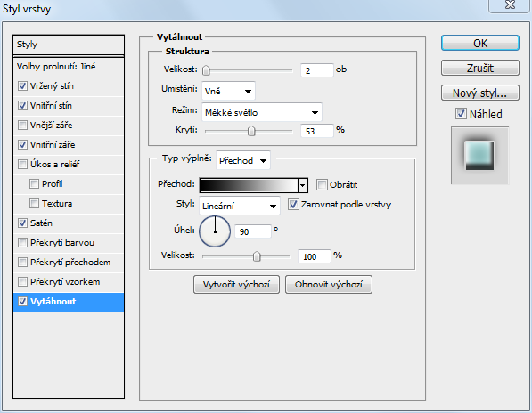Toggle the Vržený stín checkbox

pyautogui.click(x=22, y=86)
